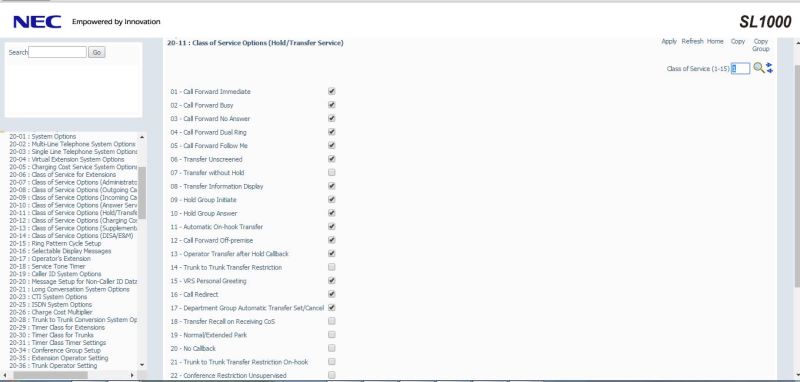
Task: Open 20-02 Multi-Line Telephone System Options
Action: pos(72,144)
